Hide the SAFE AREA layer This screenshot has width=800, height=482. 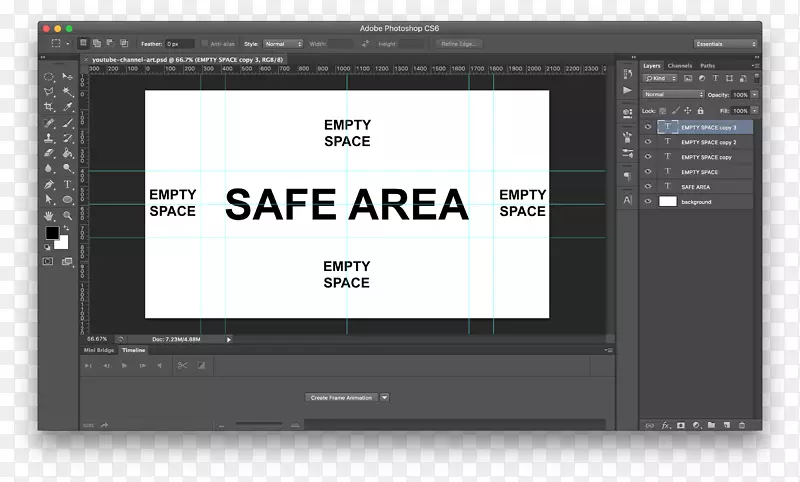pyautogui.click(x=648, y=187)
